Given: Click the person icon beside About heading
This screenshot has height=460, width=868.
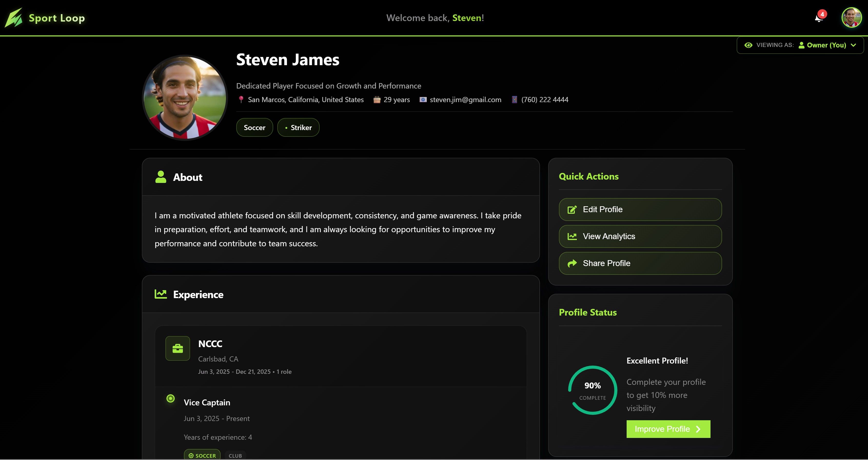Looking at the screenshot, I should pyautogui.click(x=161, y=177).
